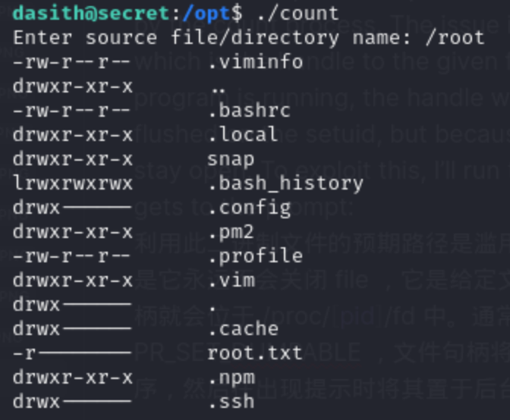Click the .cache directory name

click(x=243, y=328)
